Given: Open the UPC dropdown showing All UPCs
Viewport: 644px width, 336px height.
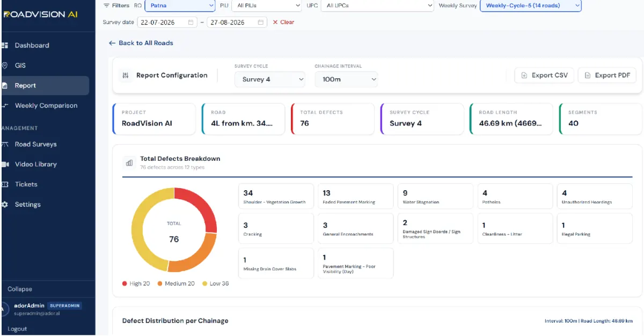Looking at the screenshot, I should [377, 5].
